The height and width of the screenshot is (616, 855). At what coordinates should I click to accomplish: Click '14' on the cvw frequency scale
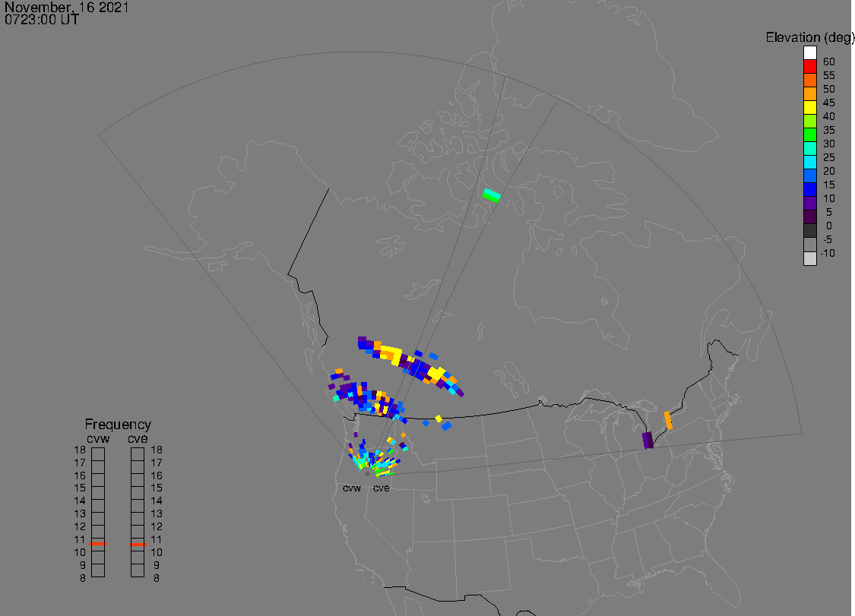[x=80, y=501]
